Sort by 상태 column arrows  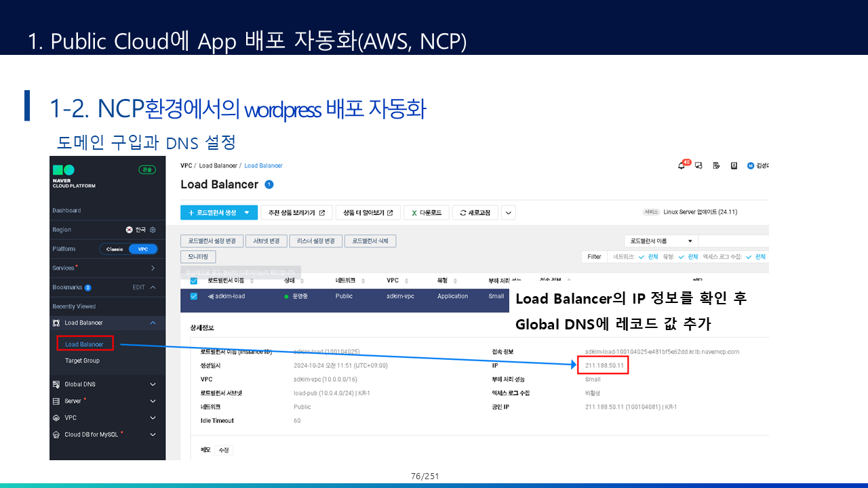click(300, 280)
